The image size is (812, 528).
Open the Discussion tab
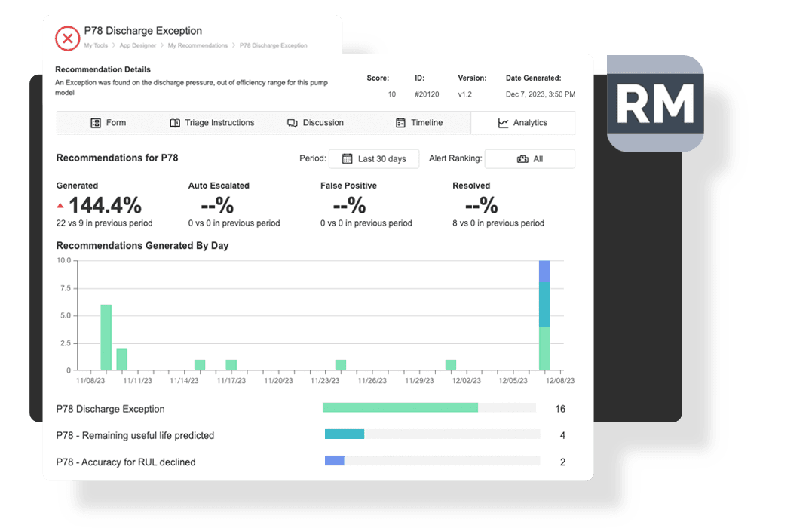coord(315,123)
